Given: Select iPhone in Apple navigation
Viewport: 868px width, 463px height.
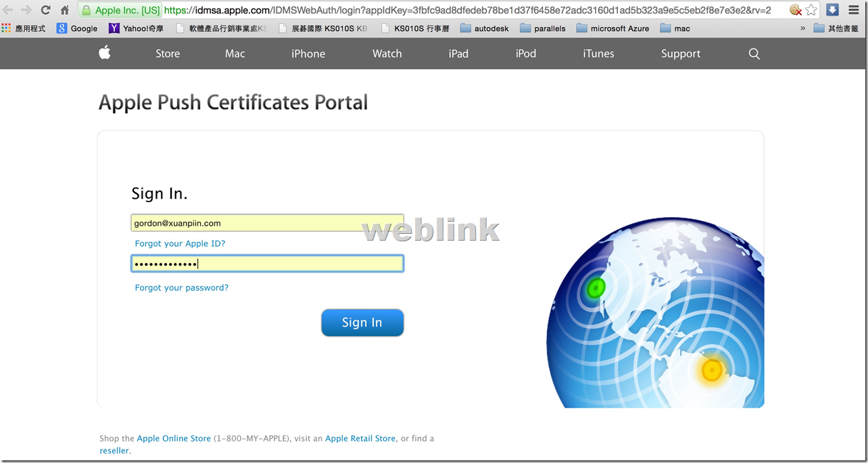Looking at the screenshot, I should click(x=308, y=54).
